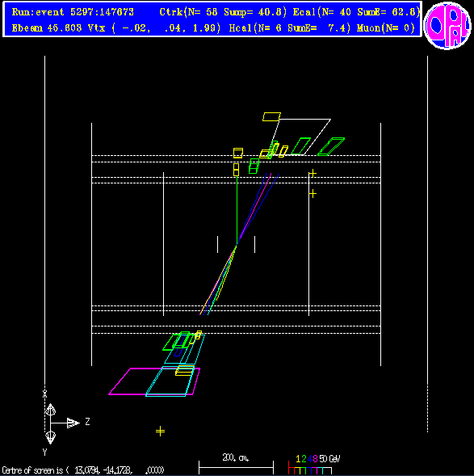Click the green vertical track line

(x=237, y=210)
